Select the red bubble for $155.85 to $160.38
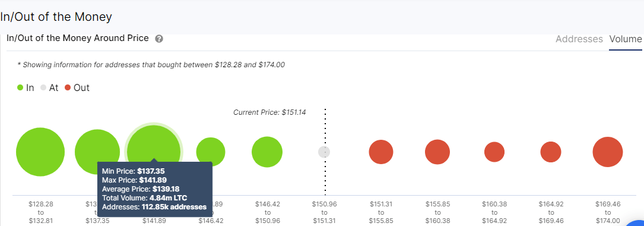 437,152
